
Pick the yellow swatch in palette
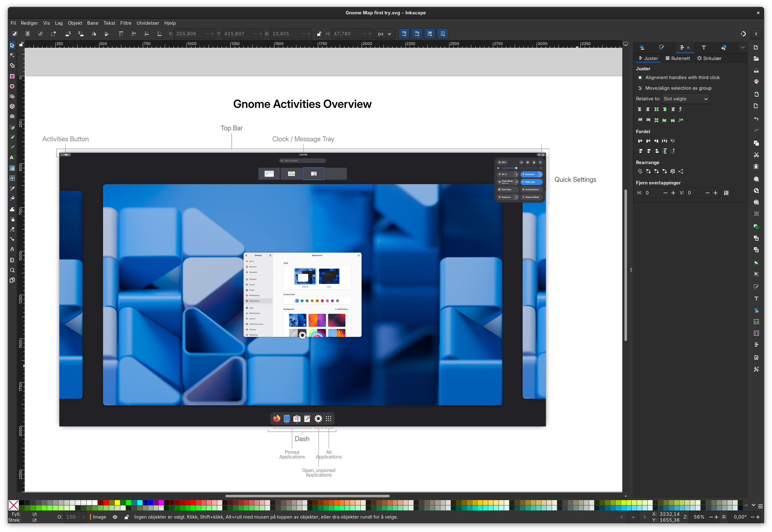[x=117, y=502]
